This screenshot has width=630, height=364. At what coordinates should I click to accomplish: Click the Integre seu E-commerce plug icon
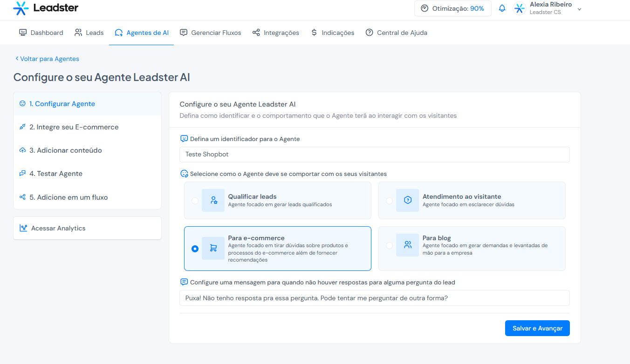22,127
